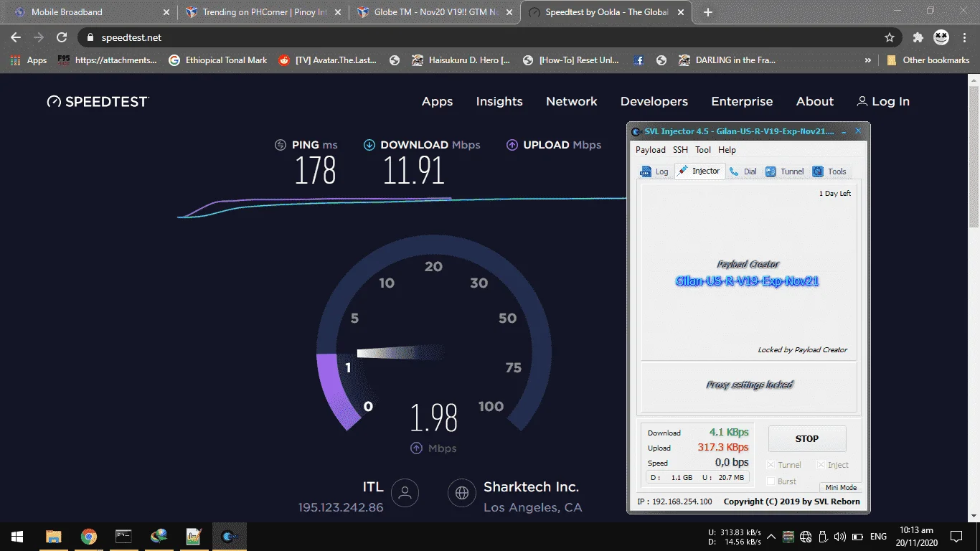Open the Windows notification center
The width and height of the screenshot is (980, 551).
(956, 537)
